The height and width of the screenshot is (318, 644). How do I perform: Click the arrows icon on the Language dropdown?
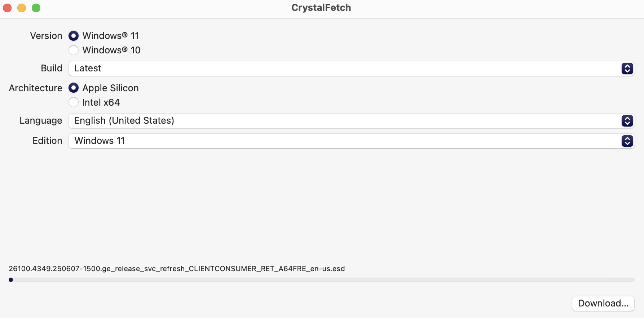coord(627,121)
